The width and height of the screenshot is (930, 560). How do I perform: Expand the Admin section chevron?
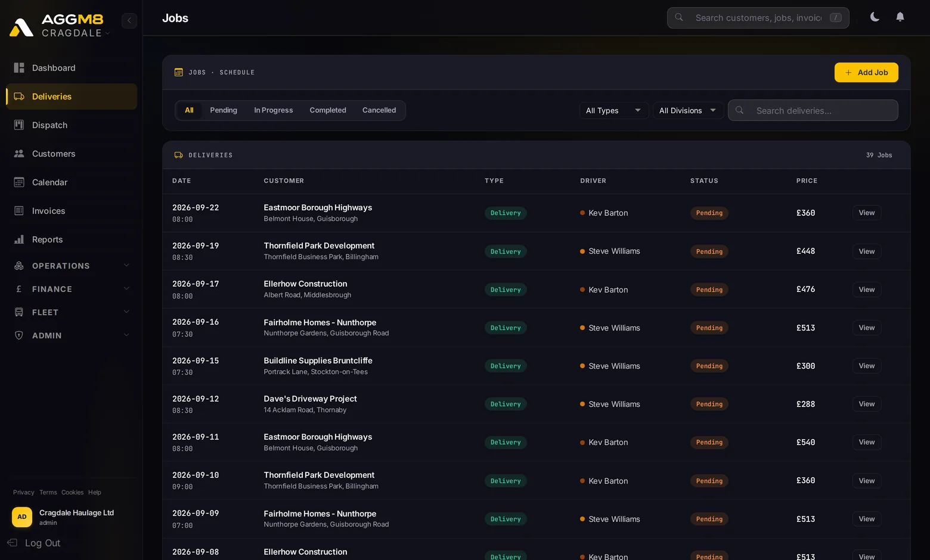tap(126, 335)
